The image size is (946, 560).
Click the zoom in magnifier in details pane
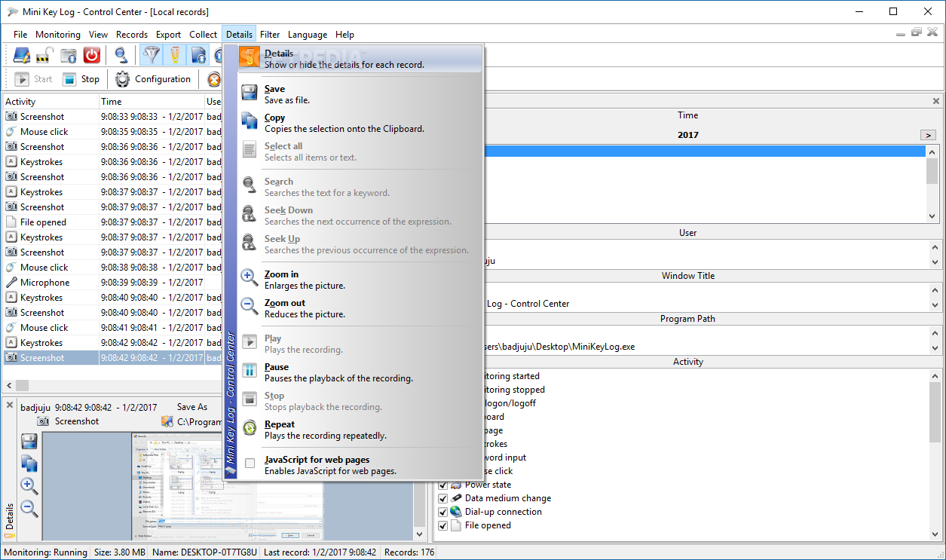(29, 485)
